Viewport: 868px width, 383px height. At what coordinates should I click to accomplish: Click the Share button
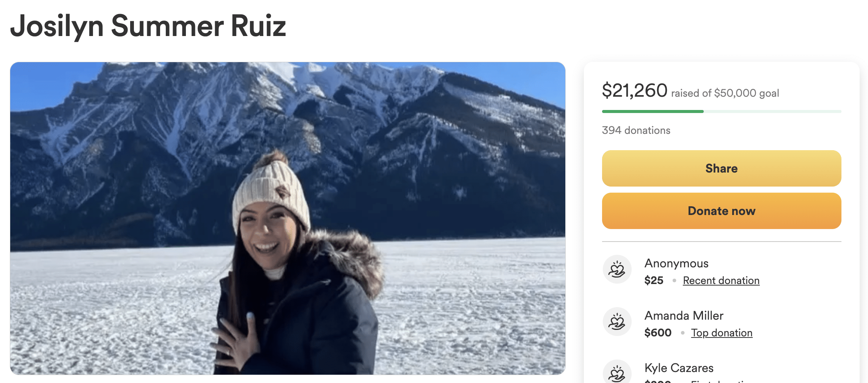click(721, 168)
